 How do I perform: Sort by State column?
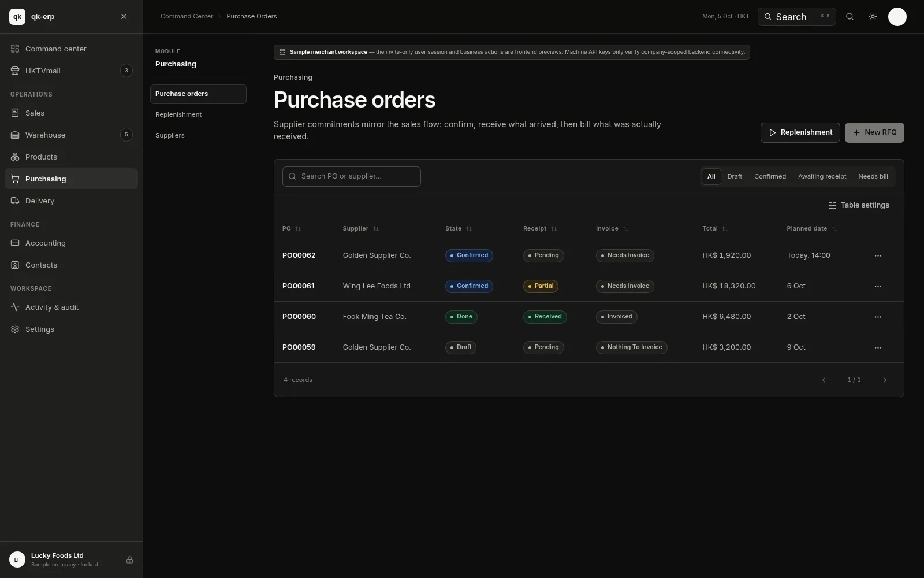click(x=459, y=229)
